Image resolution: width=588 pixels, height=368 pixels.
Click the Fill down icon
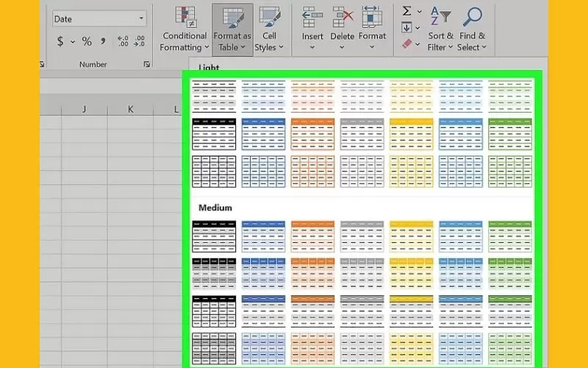pyautogui.click(x=406, y=27)
